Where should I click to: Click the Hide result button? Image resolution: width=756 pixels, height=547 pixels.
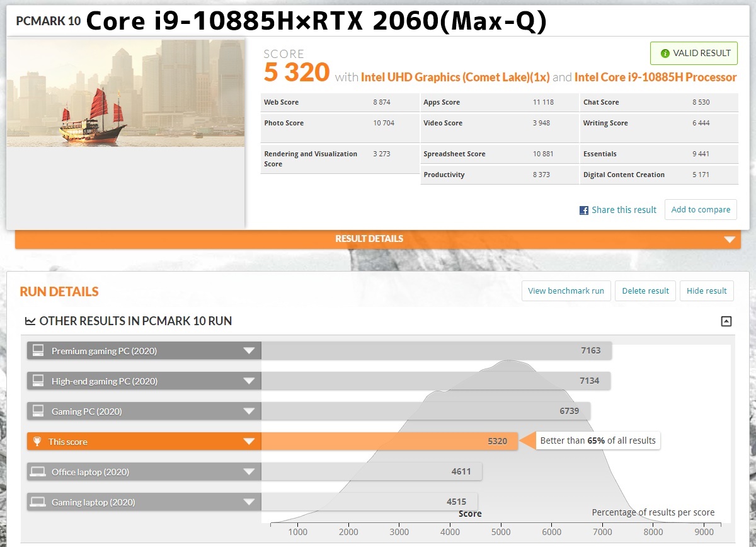click(706, 291)
